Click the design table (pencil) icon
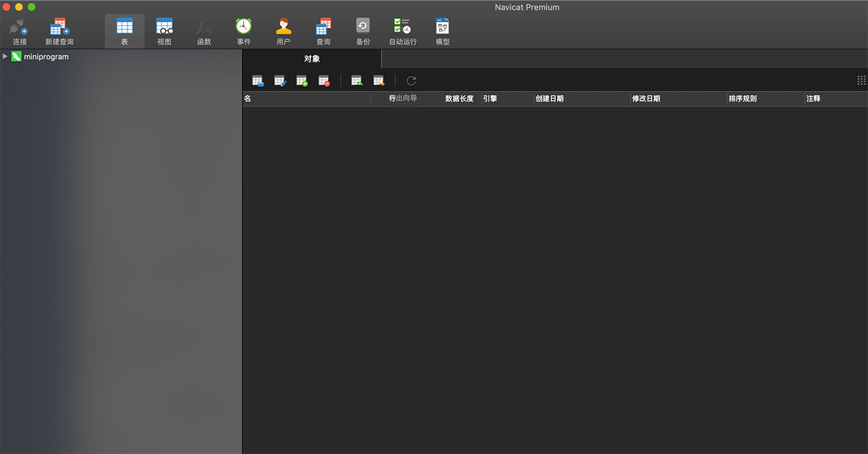The image size is (868, 454). [x=279, y=81]
